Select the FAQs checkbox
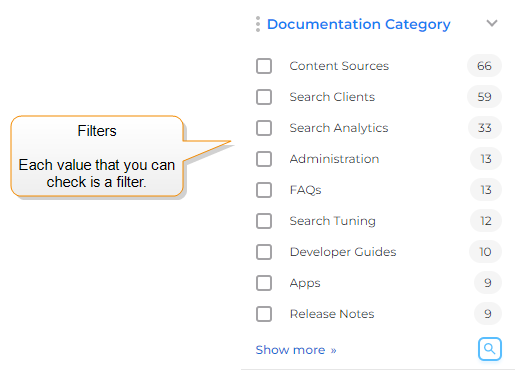Viewport: 515px width, 370px height. click(264, 190)
